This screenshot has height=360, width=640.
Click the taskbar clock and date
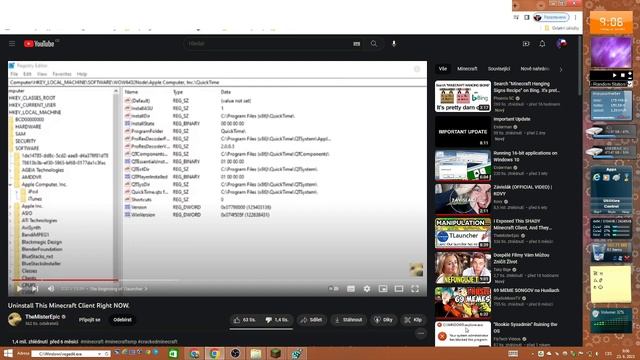point(626,353)
